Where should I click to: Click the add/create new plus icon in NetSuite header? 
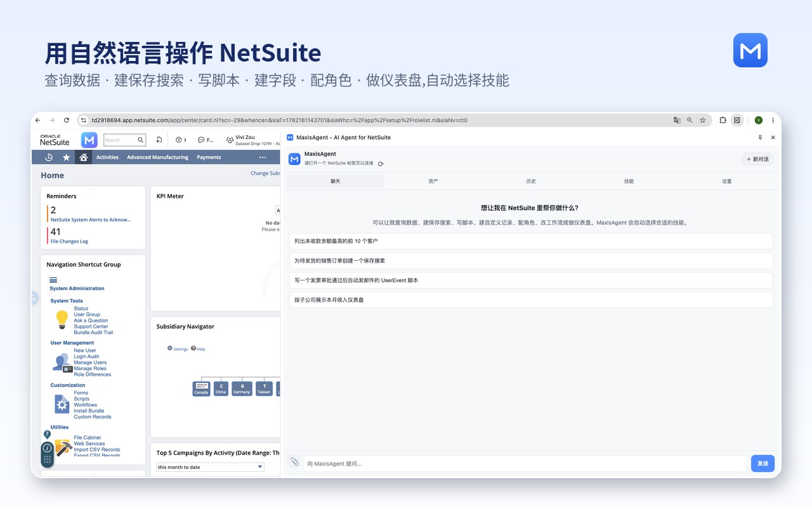click(159, 140)
